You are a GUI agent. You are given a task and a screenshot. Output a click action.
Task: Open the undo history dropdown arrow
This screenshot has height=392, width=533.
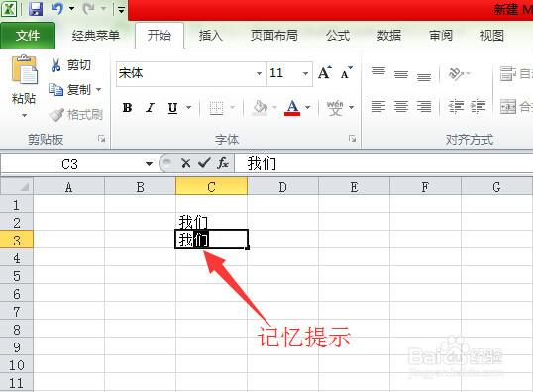tap(71, 9)
